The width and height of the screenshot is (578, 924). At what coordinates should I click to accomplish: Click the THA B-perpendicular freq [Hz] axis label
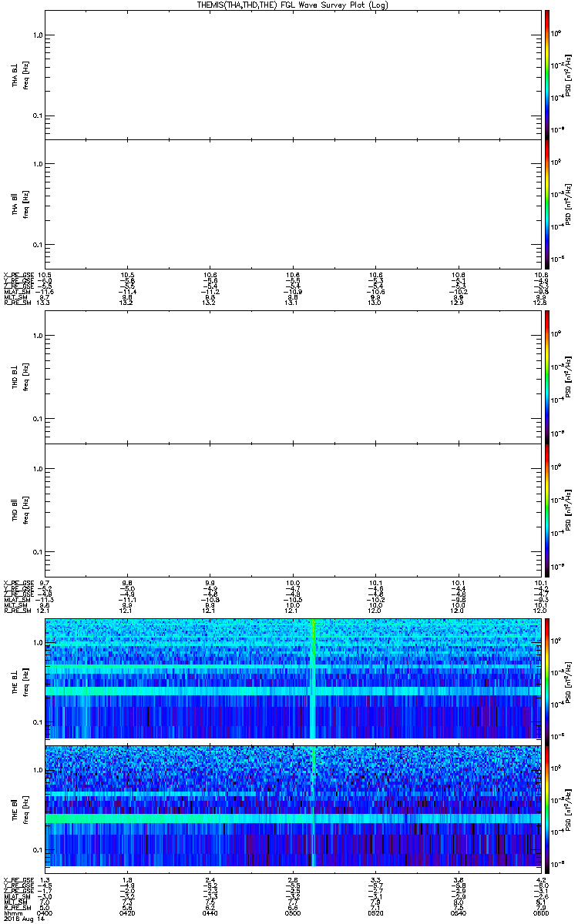point(25,75)
